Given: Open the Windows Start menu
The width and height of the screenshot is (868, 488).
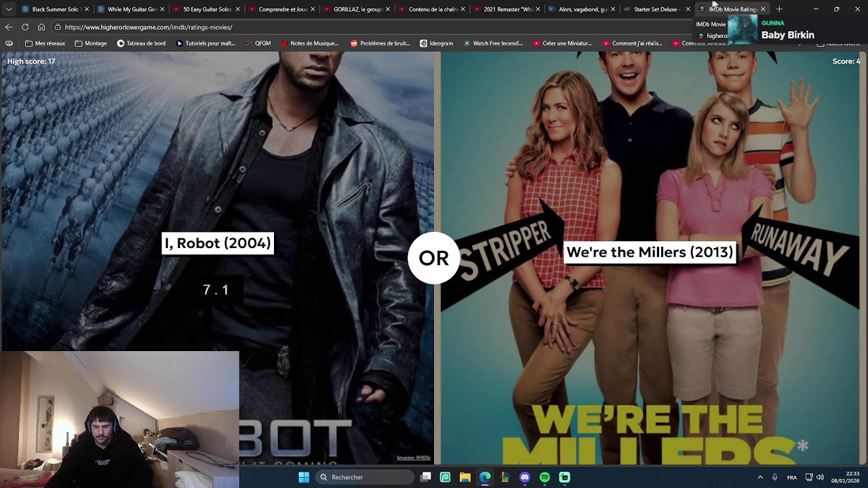Looking at the screenshot, I should coord(304,477).
